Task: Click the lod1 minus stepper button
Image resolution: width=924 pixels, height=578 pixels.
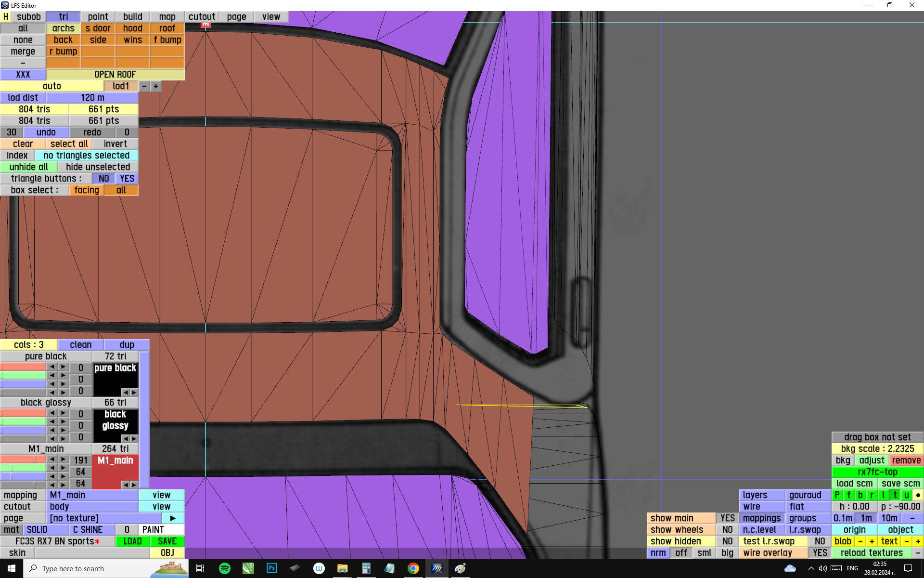Action: (144, 86)
